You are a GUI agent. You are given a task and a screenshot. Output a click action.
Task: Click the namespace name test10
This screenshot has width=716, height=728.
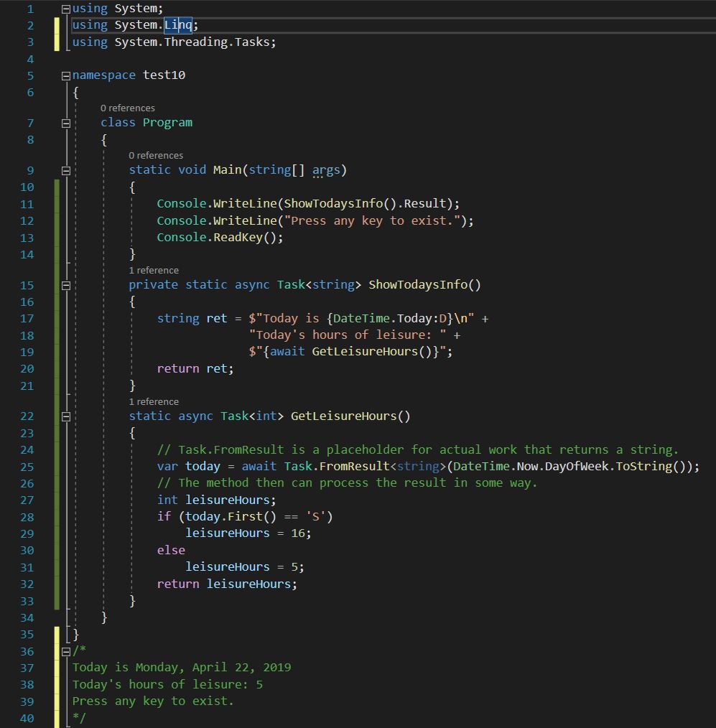click(164, 75)
